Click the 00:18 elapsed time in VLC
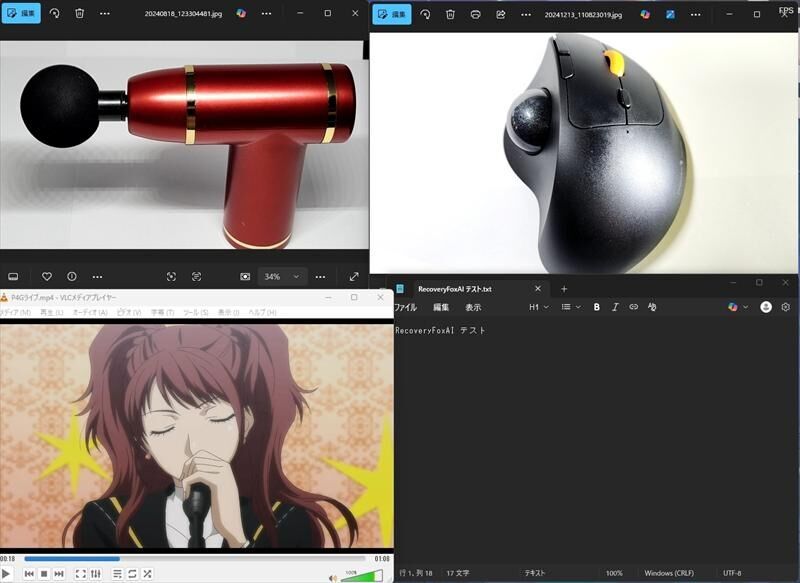This screenshot has height=583, width=800. point(8,559)
